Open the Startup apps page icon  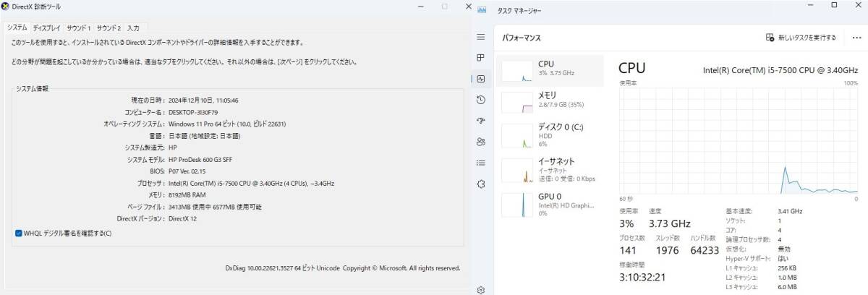(x=481, y=121)
